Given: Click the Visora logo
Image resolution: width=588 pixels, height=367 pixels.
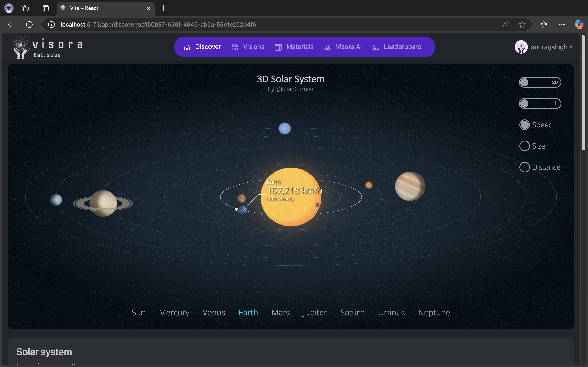Looking at the screenshot, I should [47, 47].
